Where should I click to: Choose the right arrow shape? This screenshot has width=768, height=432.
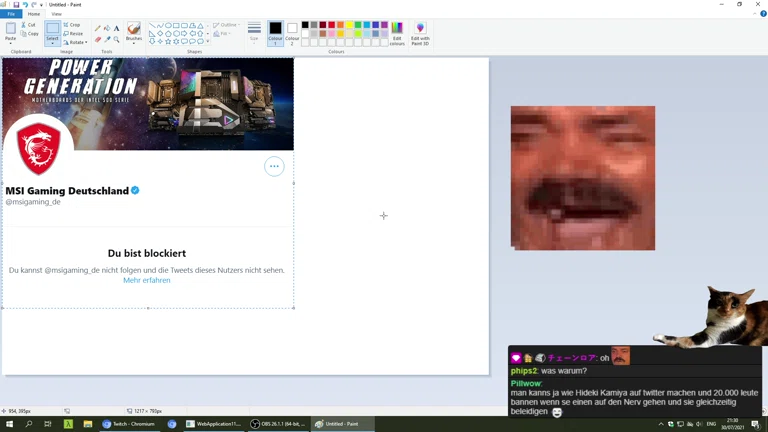coord(184,34)
